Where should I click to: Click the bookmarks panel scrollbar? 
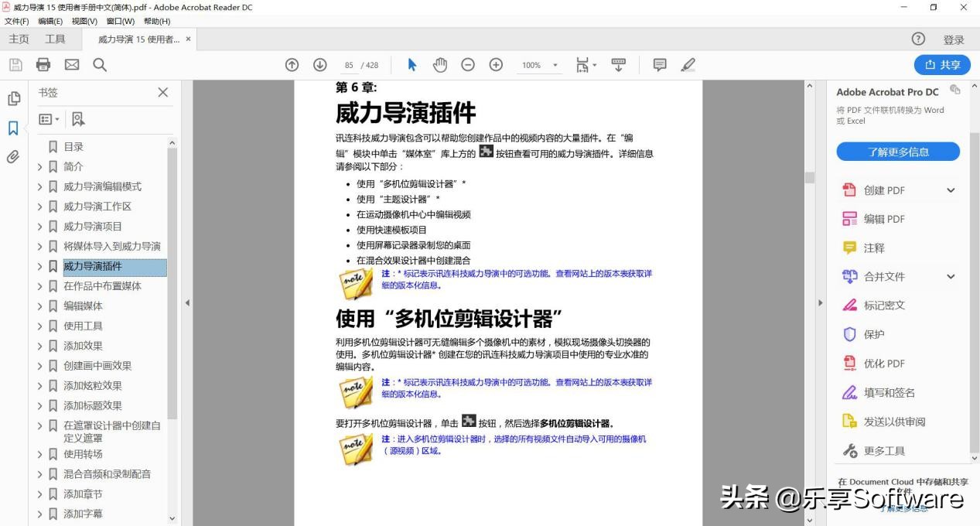tap(172, 282)
